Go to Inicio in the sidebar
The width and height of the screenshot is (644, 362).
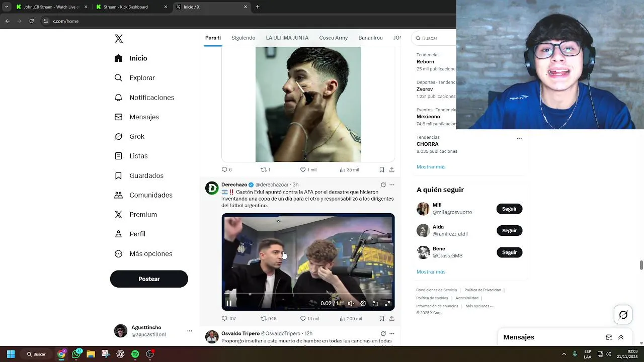click(x=131, y=58)
